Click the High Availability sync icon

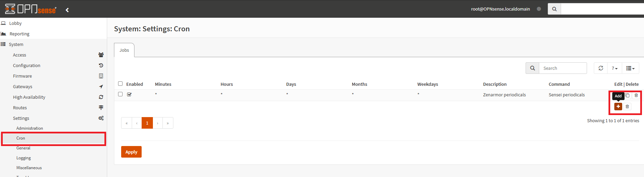101,97
